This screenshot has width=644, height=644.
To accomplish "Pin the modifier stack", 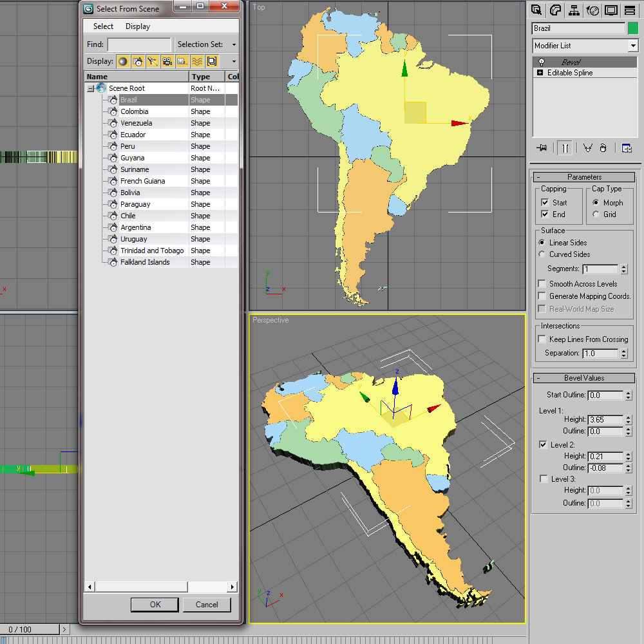I will (x=542, y=147).
